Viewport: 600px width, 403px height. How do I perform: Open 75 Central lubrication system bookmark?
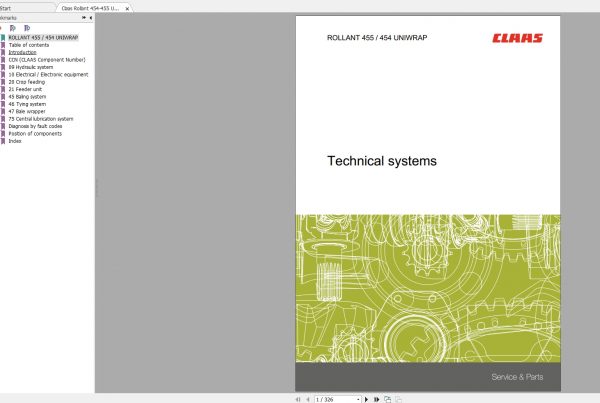(x=41, y=119)
